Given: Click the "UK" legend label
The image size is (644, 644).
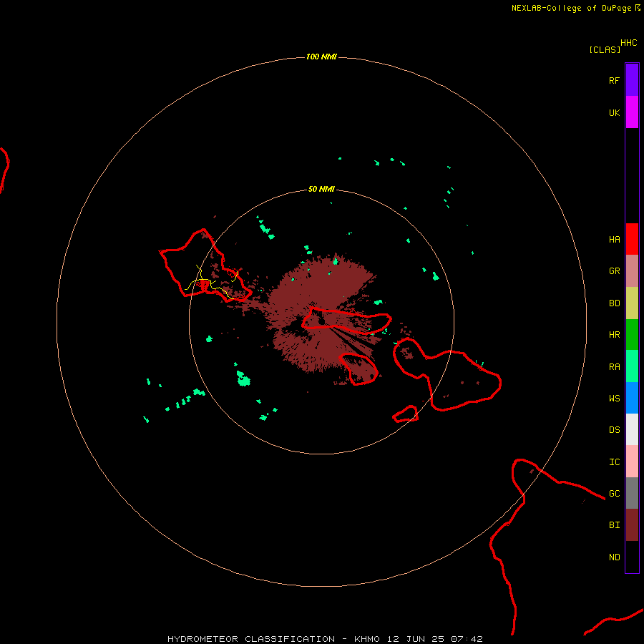Looking at the screenshot, I should [614, 112].
